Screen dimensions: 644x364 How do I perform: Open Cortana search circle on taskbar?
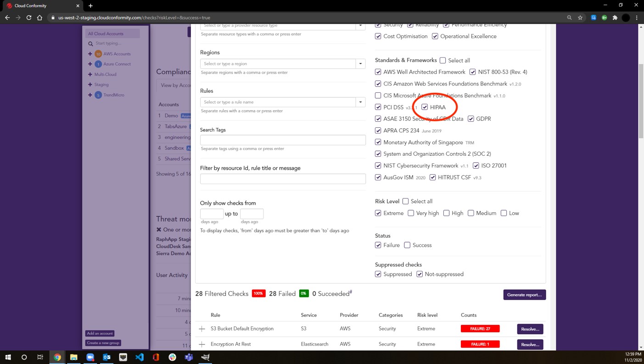tap(24, 357)
